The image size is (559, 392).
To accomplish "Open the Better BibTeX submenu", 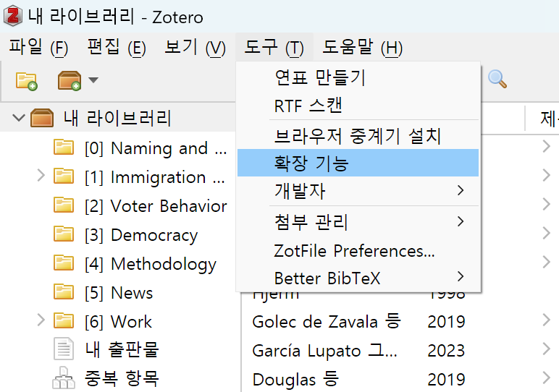I will [358, 278].
